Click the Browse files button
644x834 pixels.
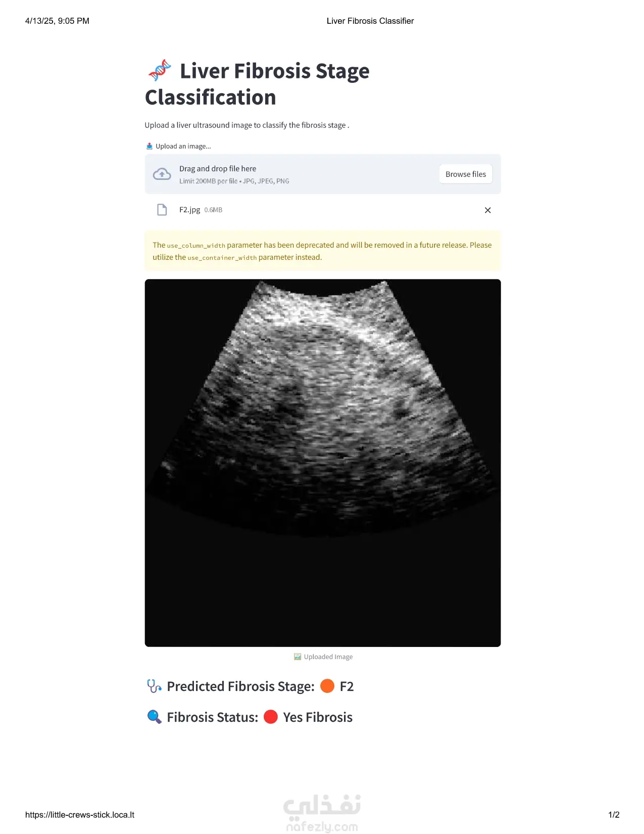tap(466, 174)
